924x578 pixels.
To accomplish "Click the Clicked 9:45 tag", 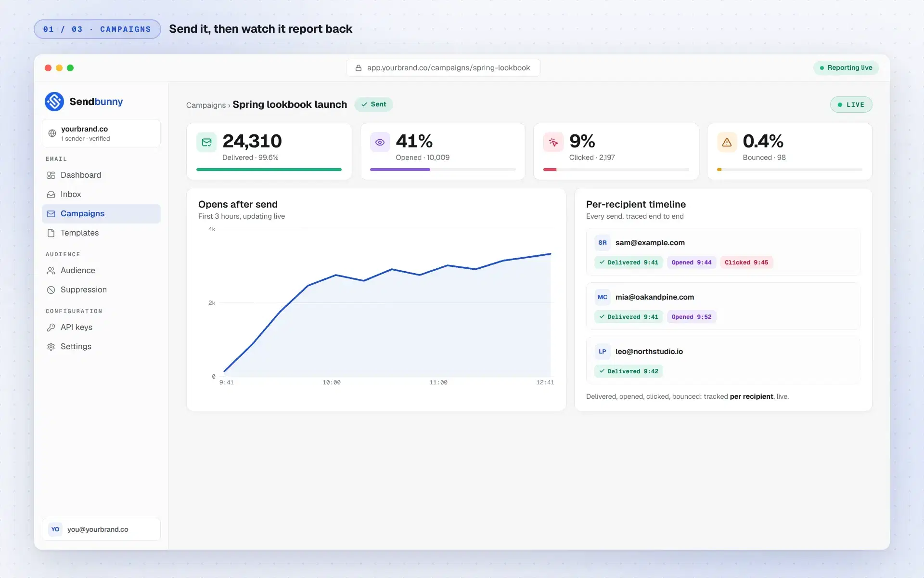I will (746, 263).
